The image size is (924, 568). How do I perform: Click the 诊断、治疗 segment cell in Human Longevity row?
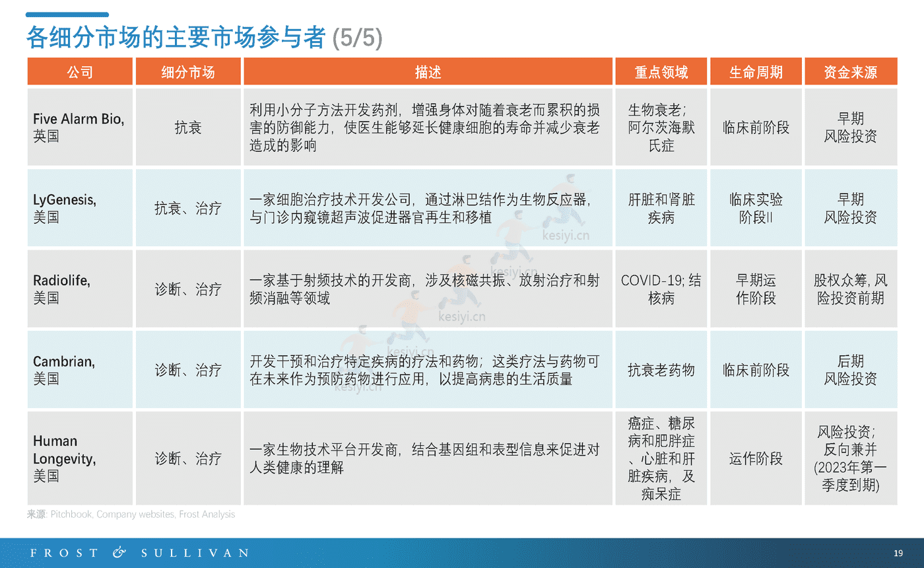pyautogui.click(x=188, y=458)
